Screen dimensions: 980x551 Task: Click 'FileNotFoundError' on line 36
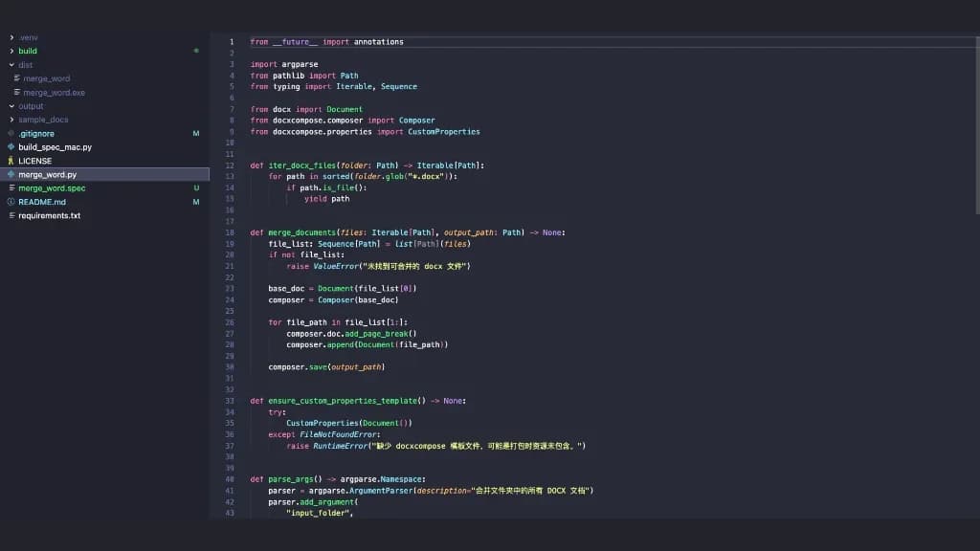[338, 435]
